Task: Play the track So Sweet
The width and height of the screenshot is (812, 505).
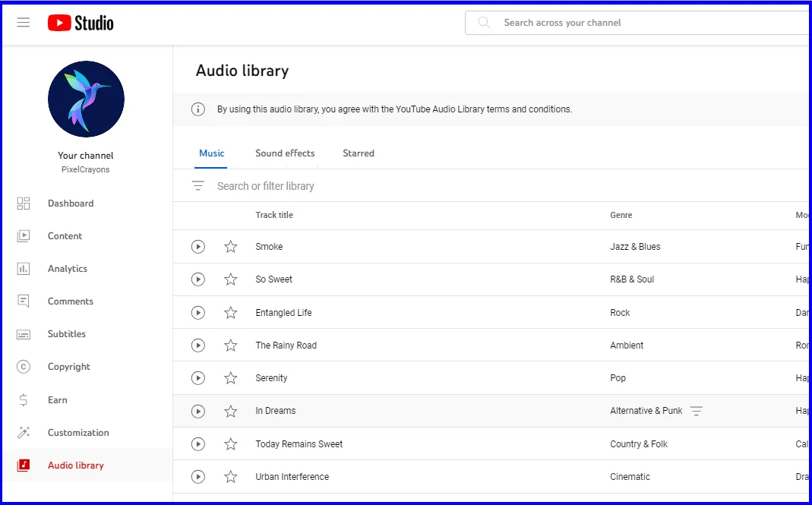Action: point(197,279)
